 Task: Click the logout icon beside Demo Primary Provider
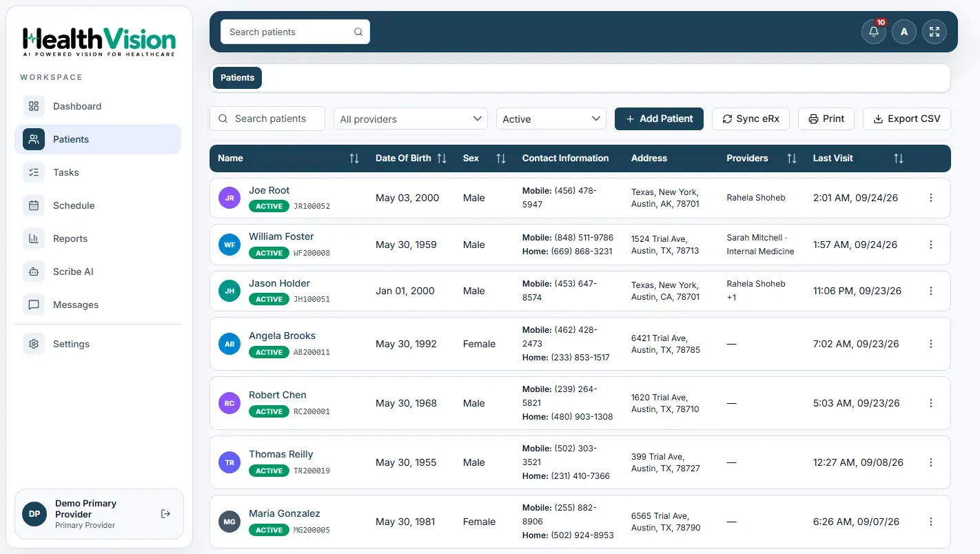165,513
